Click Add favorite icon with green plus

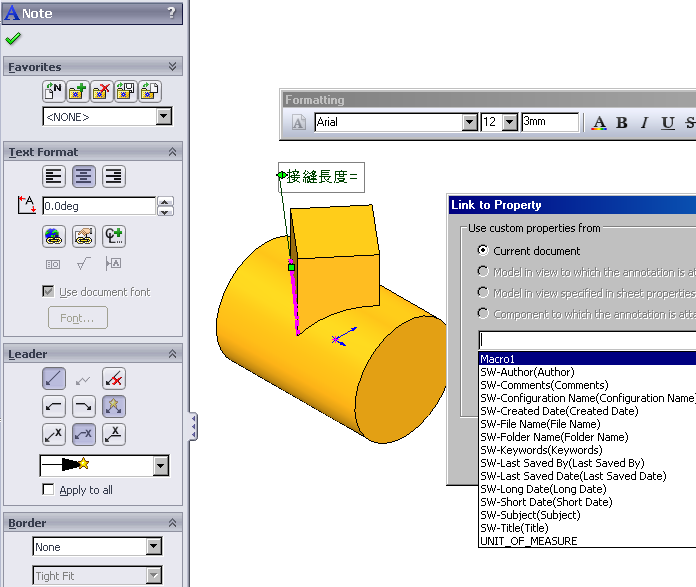pos(78,91)
